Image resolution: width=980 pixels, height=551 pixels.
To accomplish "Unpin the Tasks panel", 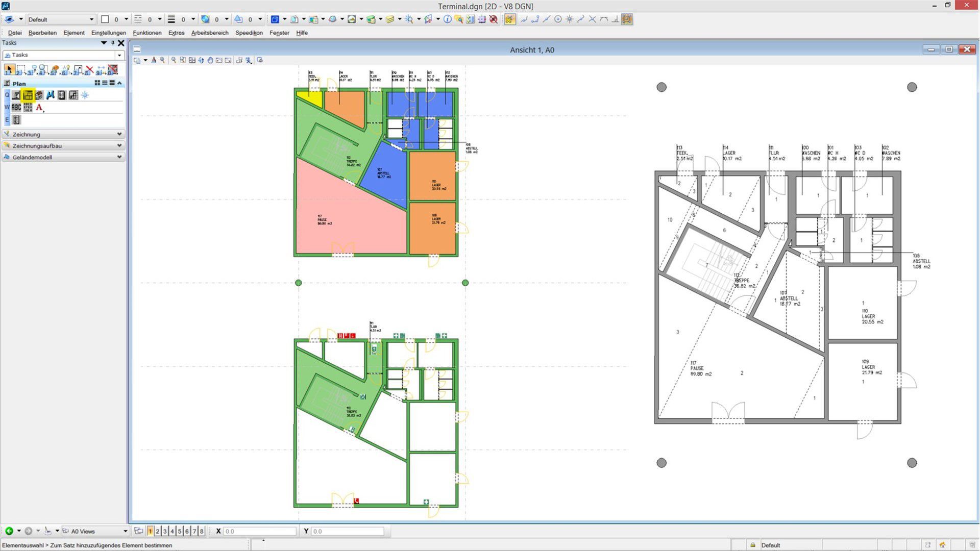I will (x=112, y=43).
